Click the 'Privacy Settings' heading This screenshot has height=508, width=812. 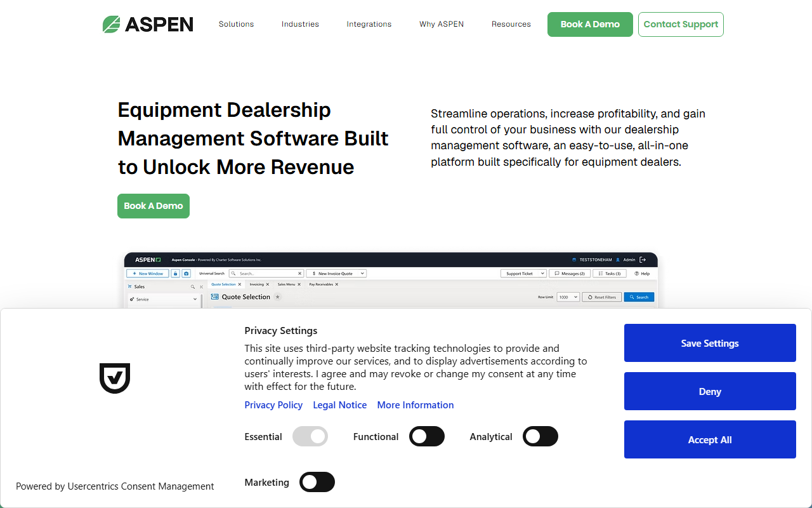pyautogui.click(x=281, y=330)
